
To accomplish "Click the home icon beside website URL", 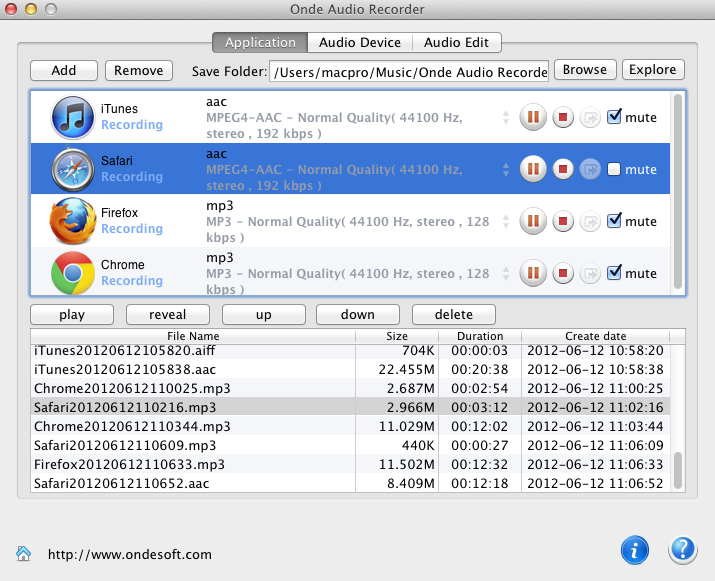I will pyautogui.click(x=23, y=554).
